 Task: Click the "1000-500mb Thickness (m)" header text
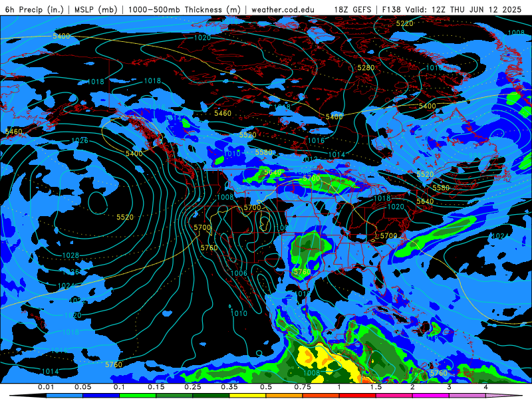pyautogui.click(x=184, y=9)
